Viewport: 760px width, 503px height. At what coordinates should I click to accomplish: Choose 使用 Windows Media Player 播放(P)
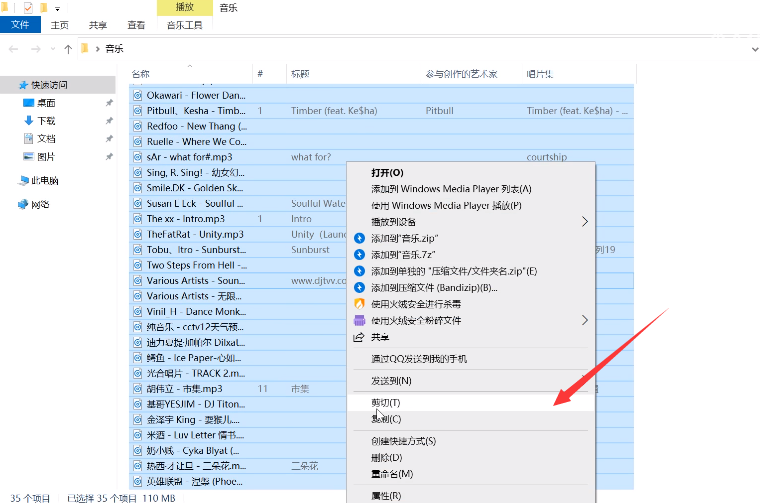471,205
